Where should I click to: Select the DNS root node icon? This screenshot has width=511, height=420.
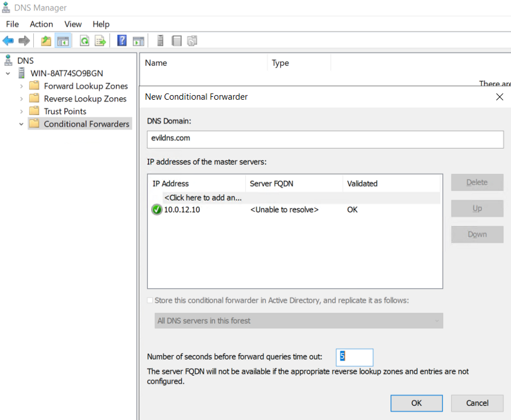point(8,60)
